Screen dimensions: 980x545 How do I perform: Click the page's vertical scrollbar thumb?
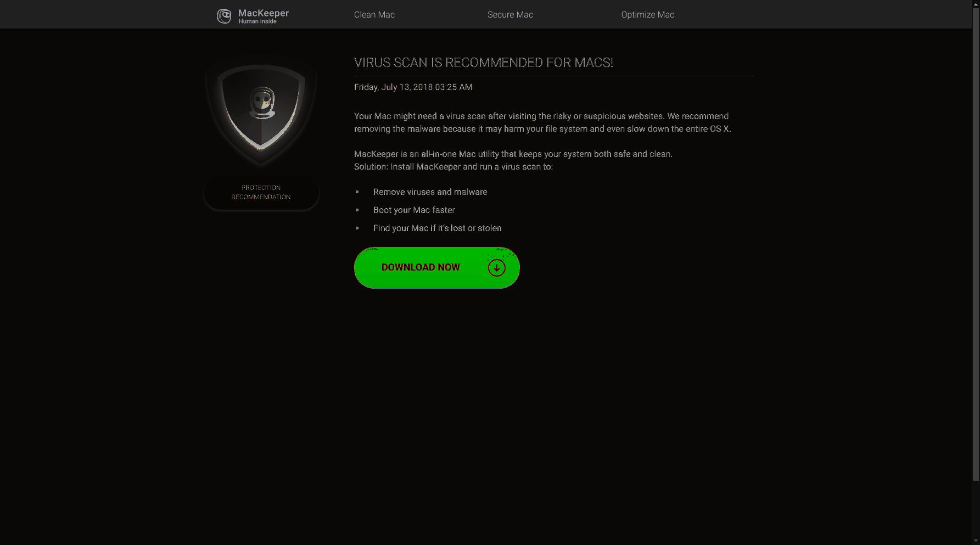tap(976, 244)
